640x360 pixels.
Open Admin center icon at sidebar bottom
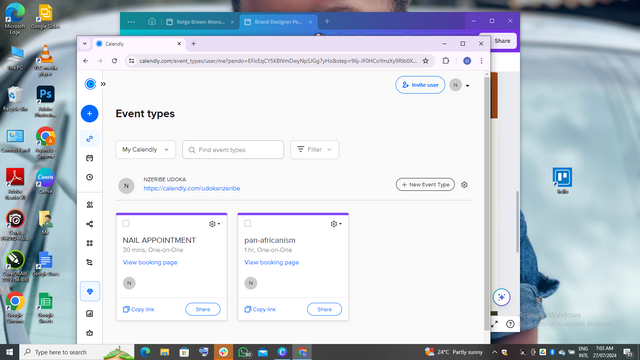pos(90,333)
